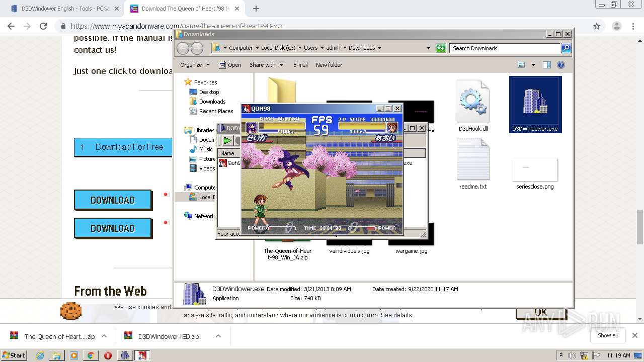Click the Chrome back arrow
644x362 pixels.
(11, 26)
